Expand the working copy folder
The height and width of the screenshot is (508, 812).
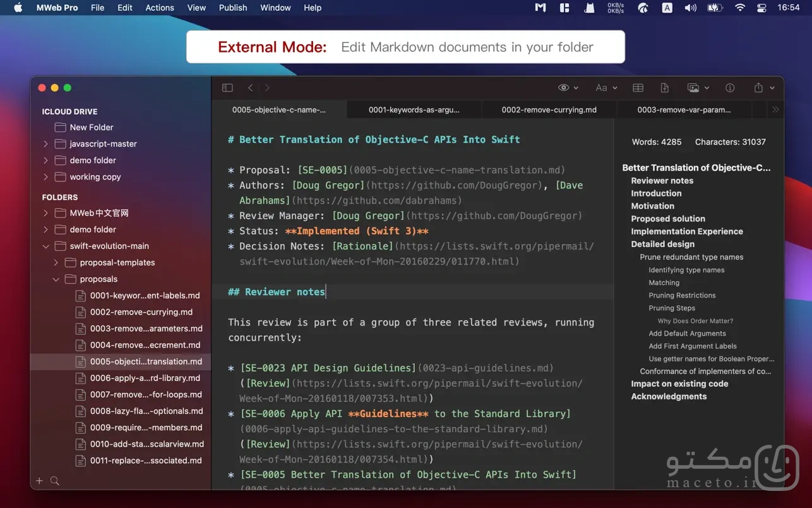pyautogui.click(x=45, y=177)
